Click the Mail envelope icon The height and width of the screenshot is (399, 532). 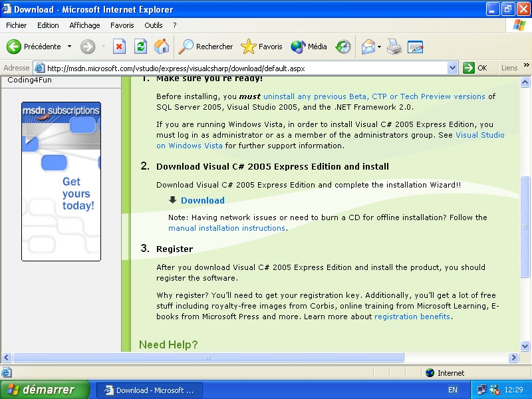point(368,47)
